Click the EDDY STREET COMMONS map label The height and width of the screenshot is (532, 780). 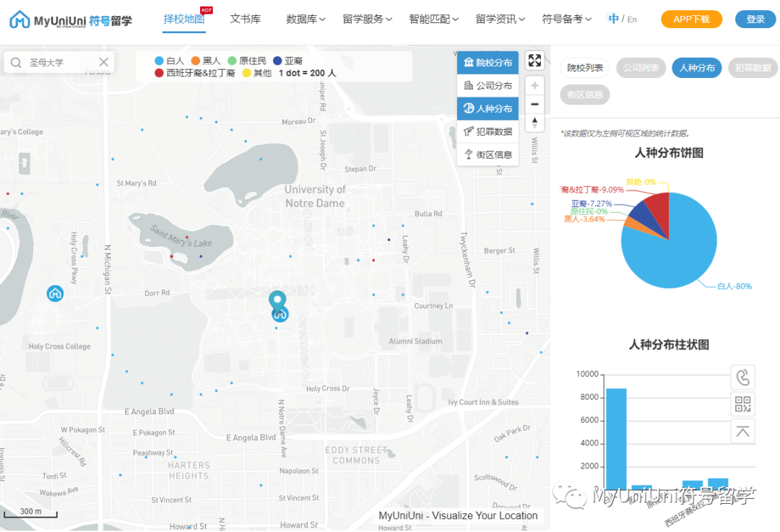pos(356,455)
